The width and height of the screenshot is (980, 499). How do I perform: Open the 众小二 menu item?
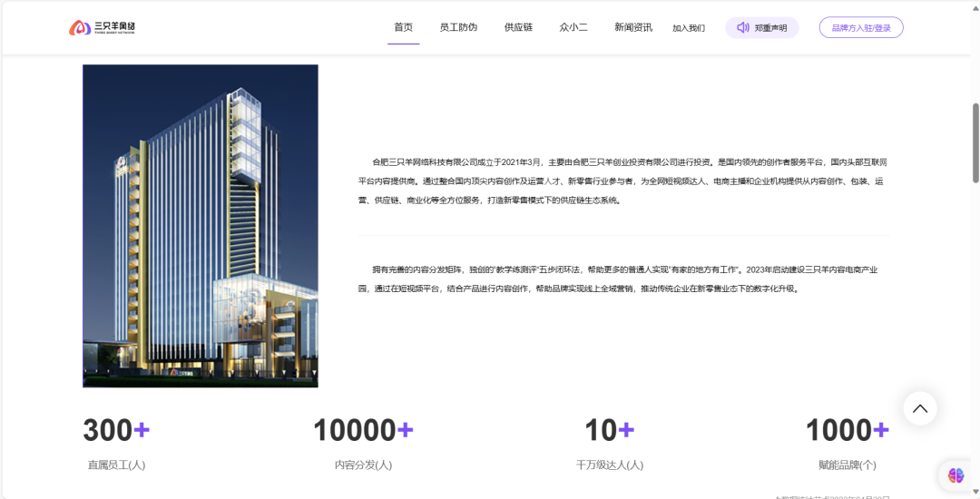point(573,27)
